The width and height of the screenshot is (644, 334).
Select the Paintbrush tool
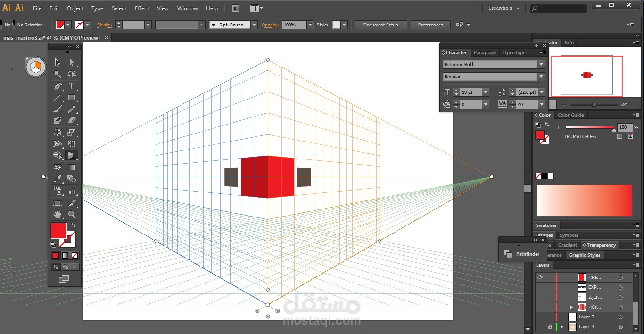58,109
